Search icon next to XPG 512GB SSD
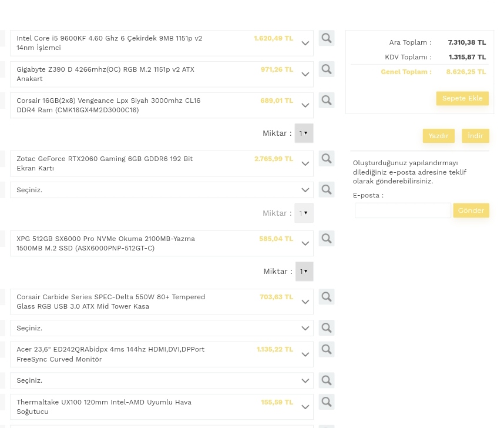Screen dimensions: 504x428 (x=327, y=239)
